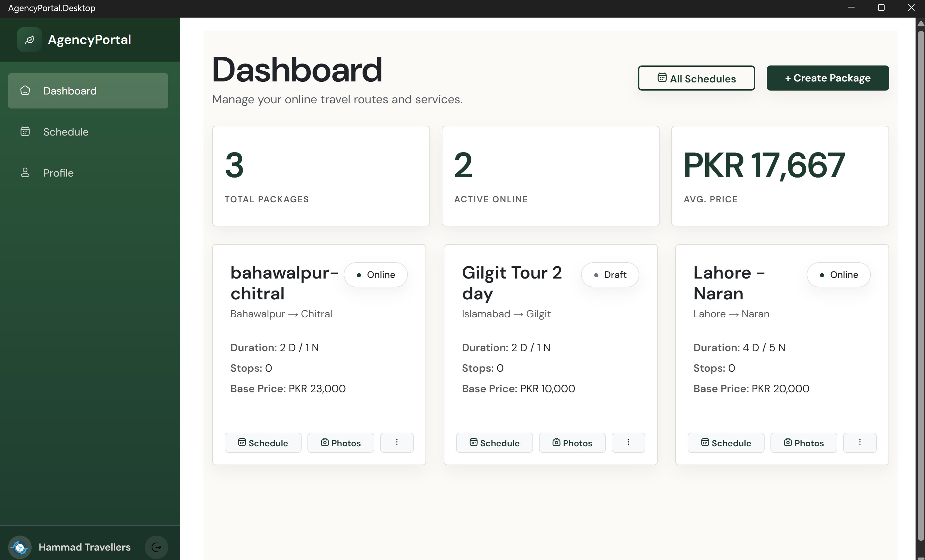The height and width of the screenshot is (560, 925).
Task: Click Base Price PKR 23,000 text
Action: (x=288, y=389)
